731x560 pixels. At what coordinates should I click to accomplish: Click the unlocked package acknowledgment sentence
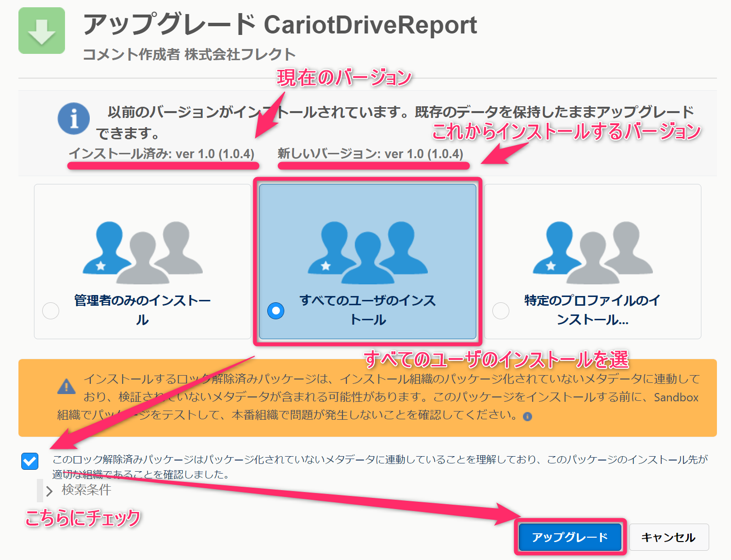point(380,467)
